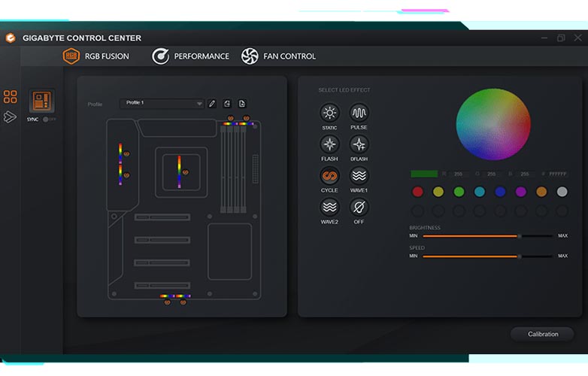Click the G value field
Image resolution: width=588 pixels, height=376 pixels.
click(x=491, y=174)
